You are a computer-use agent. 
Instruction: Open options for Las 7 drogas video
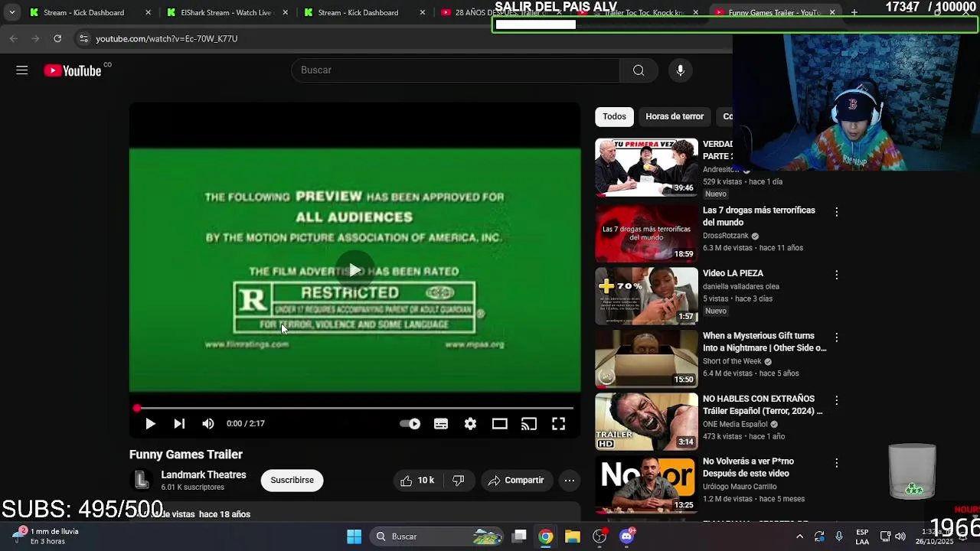(x=837, y=211)
